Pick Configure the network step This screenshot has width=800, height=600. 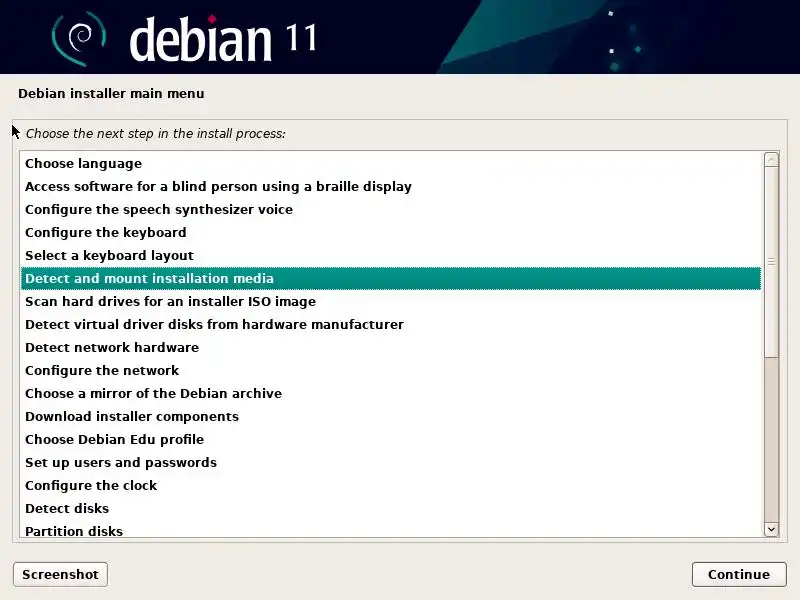[x=391, y=370]
